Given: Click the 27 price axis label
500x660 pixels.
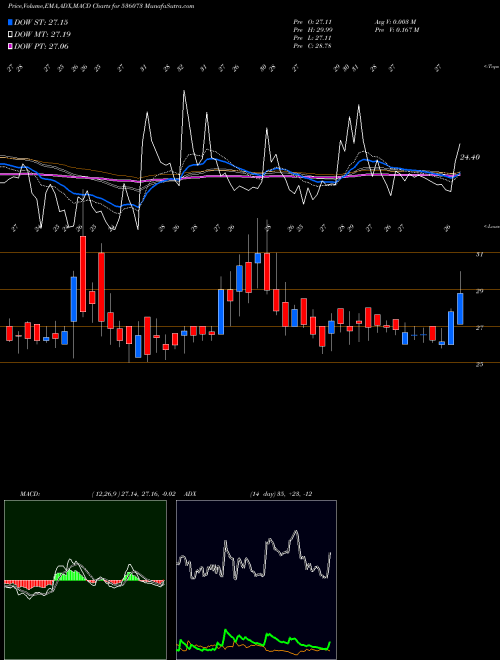Looking at the screenshot, I should tap(479, 327).
